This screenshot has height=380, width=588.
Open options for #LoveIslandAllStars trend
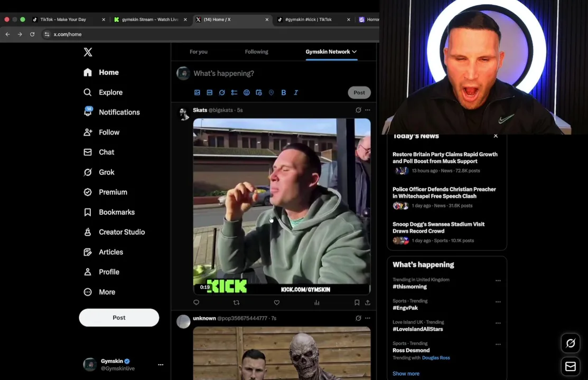498,323
